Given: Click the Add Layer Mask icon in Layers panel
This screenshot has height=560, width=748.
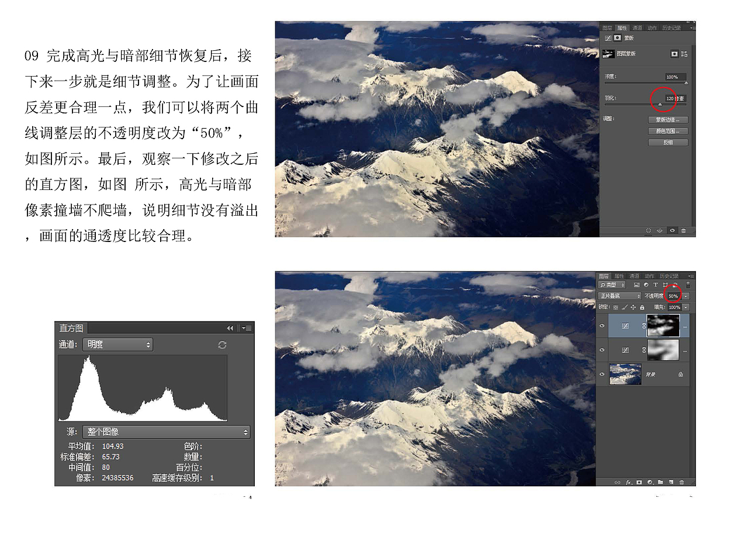Looking at the screenshot, I should point(639,482).
